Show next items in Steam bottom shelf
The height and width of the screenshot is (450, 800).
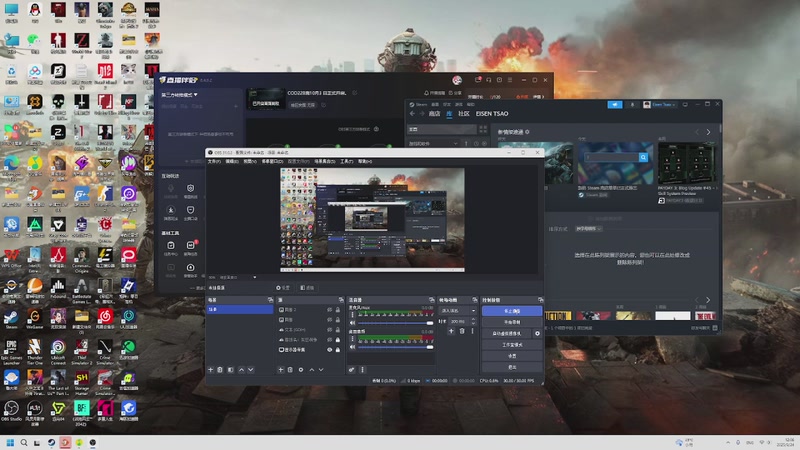[708, 300]
